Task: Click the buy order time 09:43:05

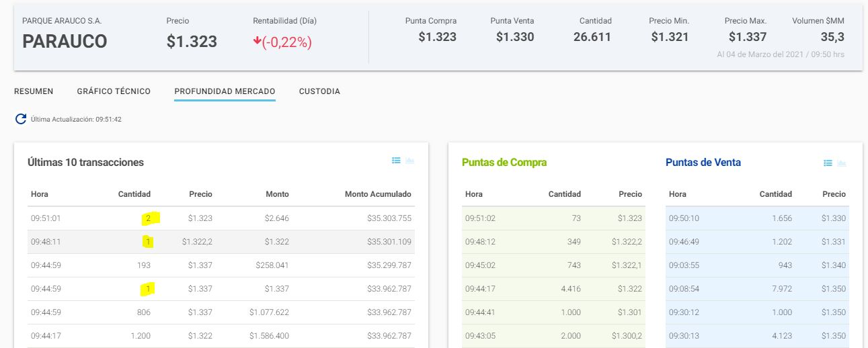Action: coord(480,336)
